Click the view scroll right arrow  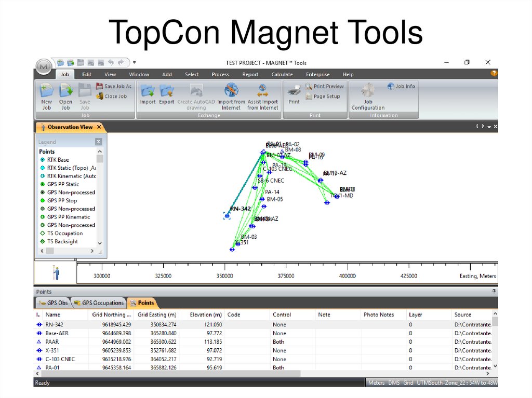click(483, 127)
